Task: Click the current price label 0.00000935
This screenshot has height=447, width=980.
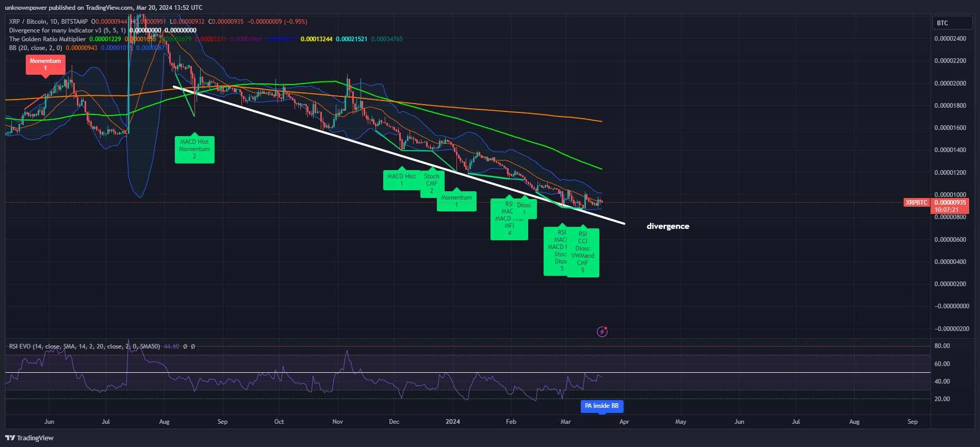Action: point(950,203)
